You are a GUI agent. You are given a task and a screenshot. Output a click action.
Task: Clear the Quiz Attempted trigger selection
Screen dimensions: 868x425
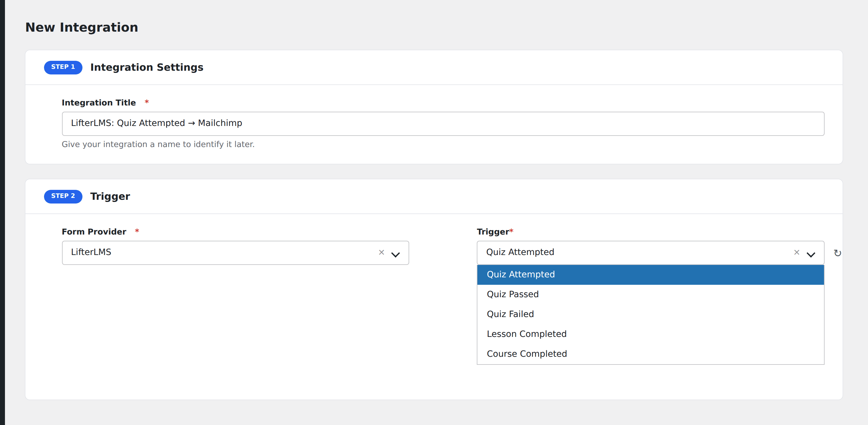tap(797, 252)
